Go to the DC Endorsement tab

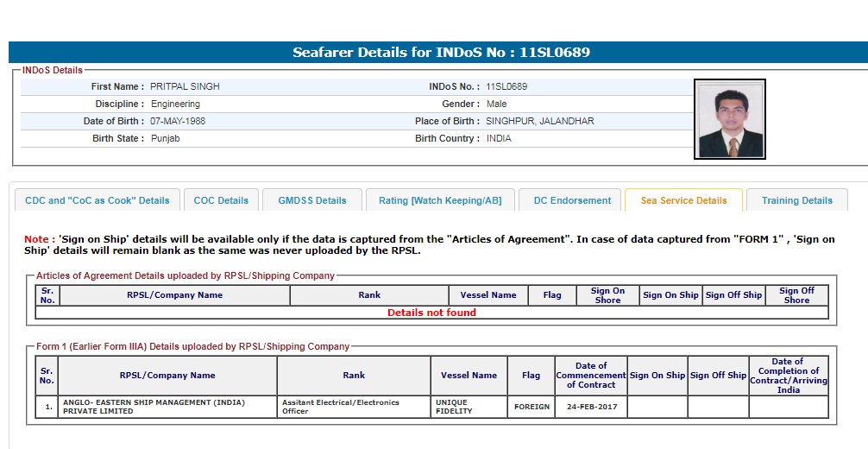pos(572,200)
